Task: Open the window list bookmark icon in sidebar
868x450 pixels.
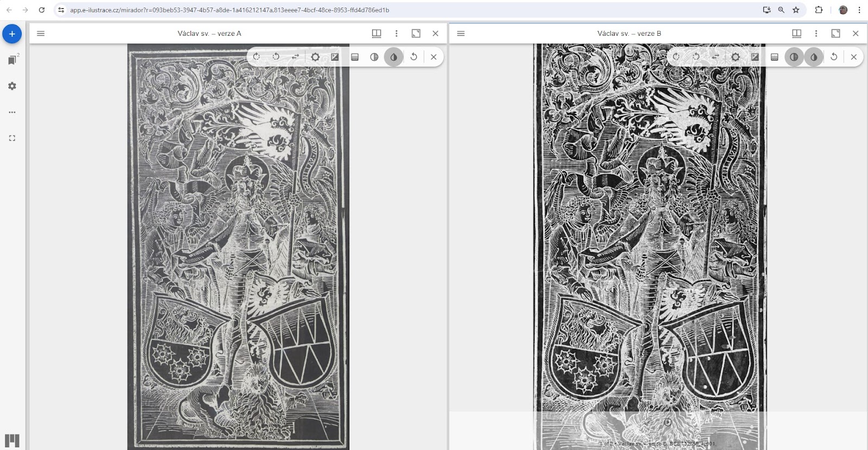Action: pyautogui.click(x=12, y=60)
